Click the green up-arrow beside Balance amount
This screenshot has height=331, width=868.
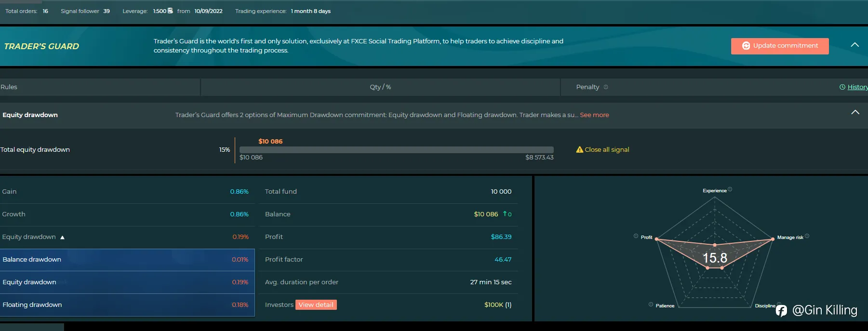point(505,214)
